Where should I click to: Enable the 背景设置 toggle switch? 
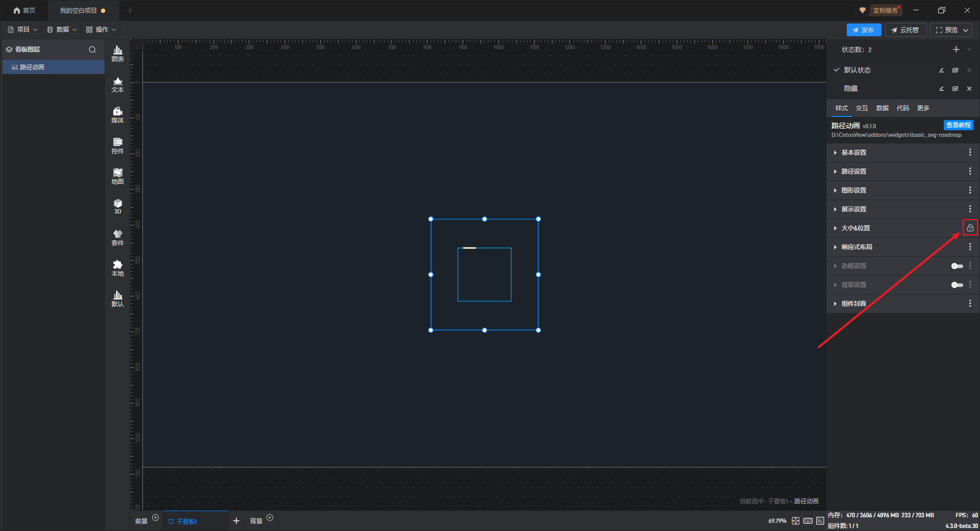click(x=957, y=285)
